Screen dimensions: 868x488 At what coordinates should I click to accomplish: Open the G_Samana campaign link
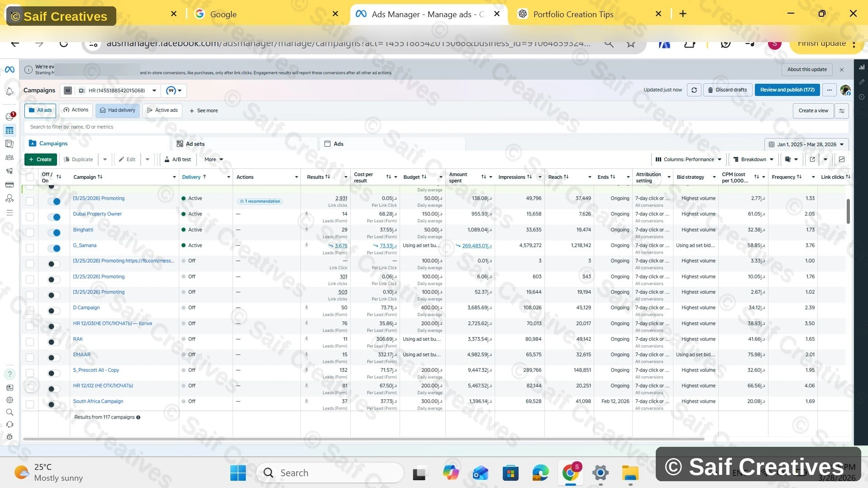click(x=85, y=245)
